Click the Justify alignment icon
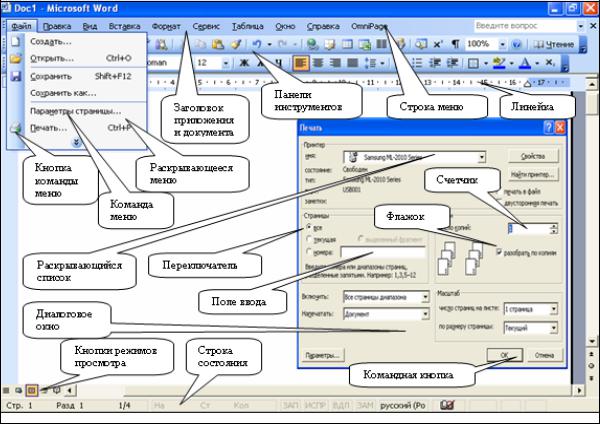Screen dimensions: 600x424 (352, 63)
